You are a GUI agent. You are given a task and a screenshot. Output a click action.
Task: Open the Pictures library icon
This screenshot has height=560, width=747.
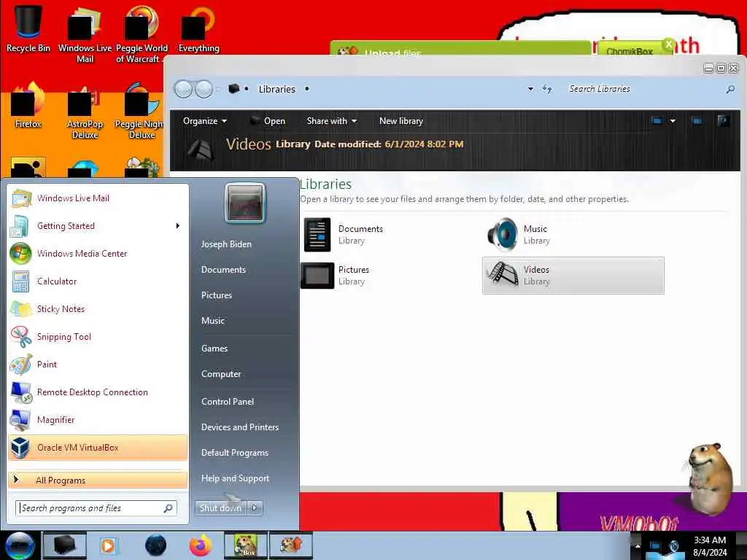[x=317, y=275]
